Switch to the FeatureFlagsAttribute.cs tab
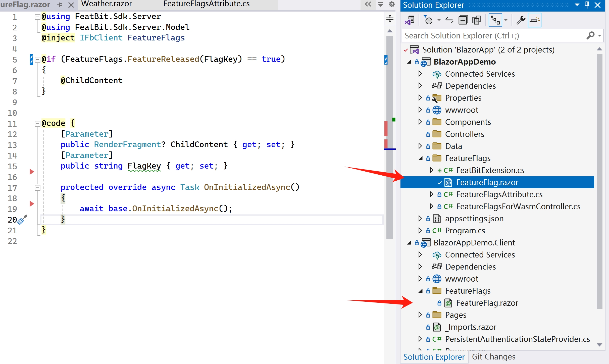The image size is (609, 364). click(x=207, y=4)
